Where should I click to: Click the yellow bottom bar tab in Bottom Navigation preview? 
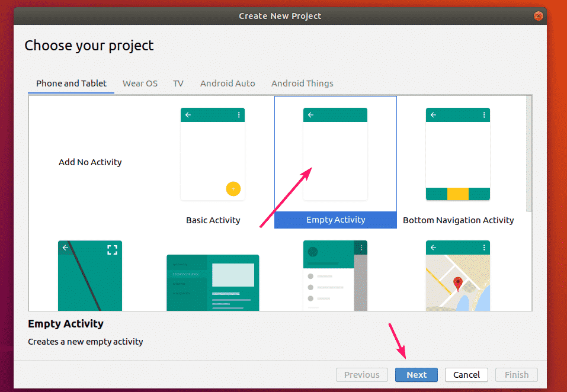[x=458, y=194]
